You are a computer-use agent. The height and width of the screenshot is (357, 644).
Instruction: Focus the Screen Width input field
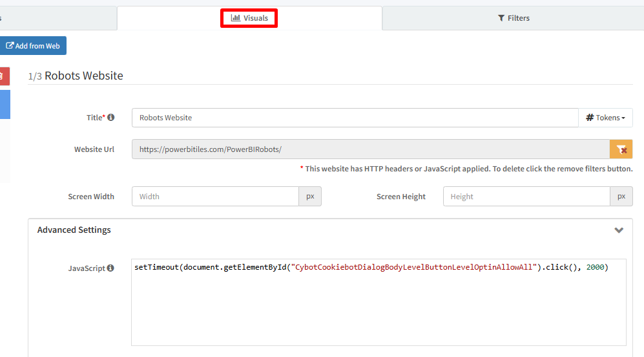(x=215, y=197)
